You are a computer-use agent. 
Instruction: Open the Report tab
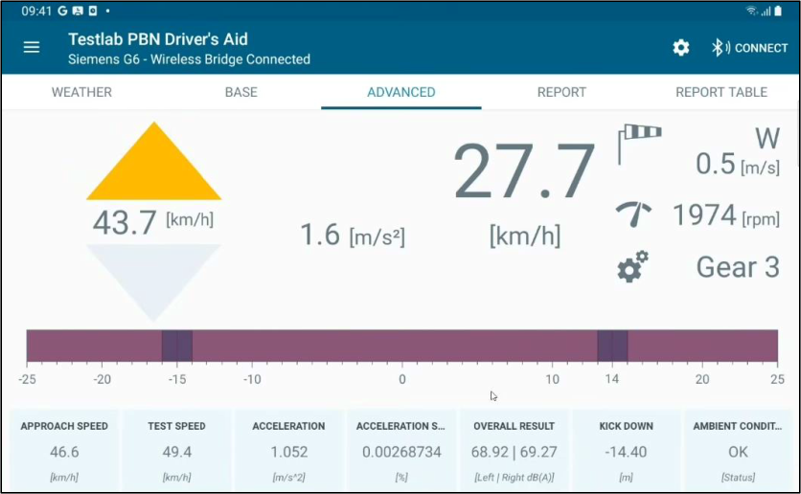pos(561,92)
